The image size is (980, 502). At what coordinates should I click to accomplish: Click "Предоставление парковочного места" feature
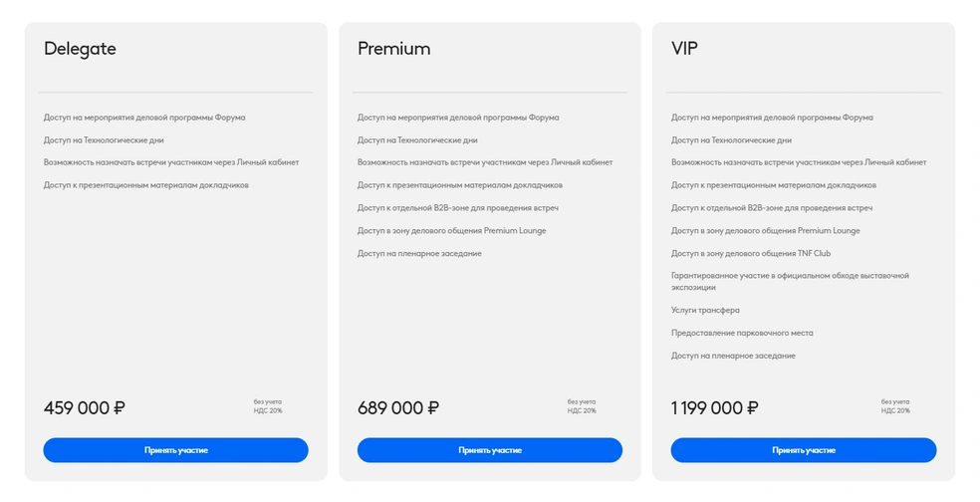tap(742, 333)
